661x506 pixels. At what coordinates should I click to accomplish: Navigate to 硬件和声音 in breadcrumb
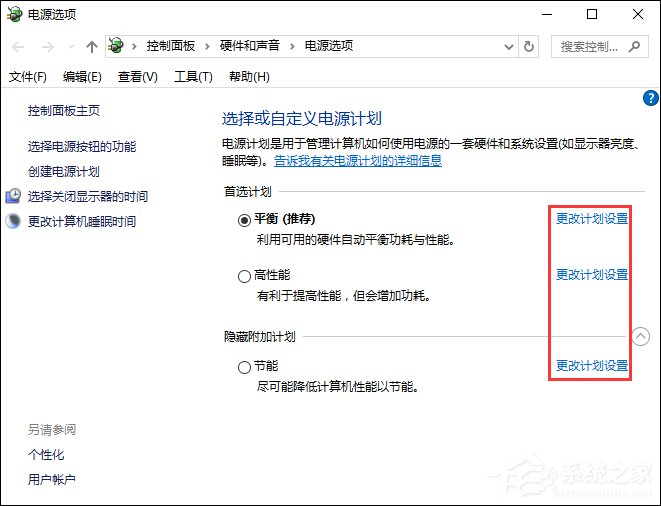coord(250,46)
